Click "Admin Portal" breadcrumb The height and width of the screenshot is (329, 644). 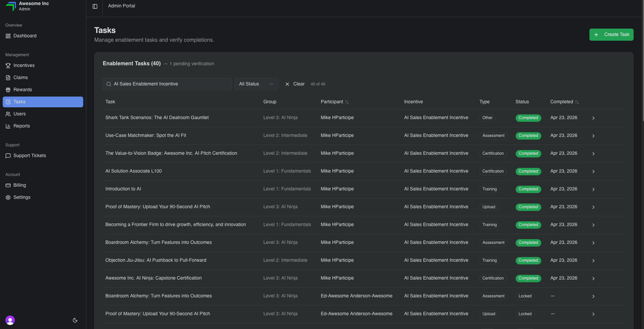(122, 6)
